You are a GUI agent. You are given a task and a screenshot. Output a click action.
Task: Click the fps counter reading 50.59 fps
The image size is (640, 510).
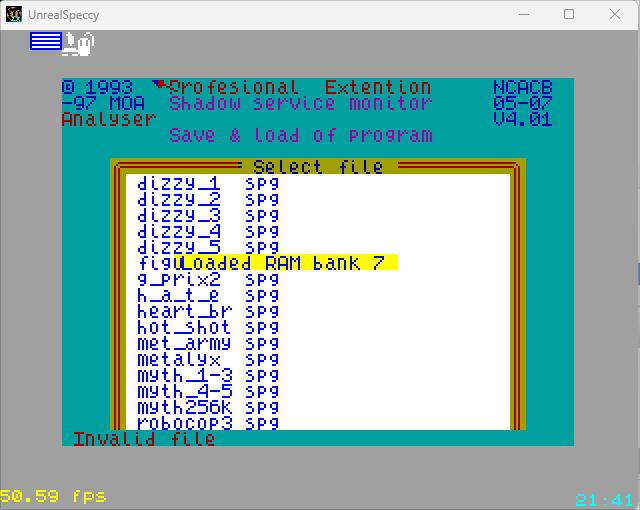pos(53,496)
